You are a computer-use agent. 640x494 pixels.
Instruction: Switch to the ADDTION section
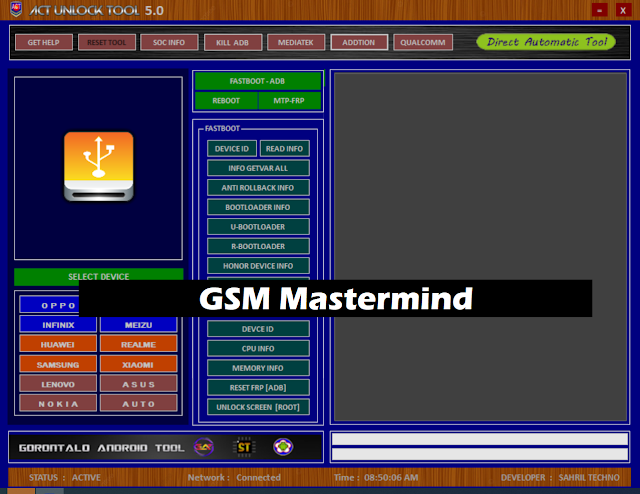(359, 42)
